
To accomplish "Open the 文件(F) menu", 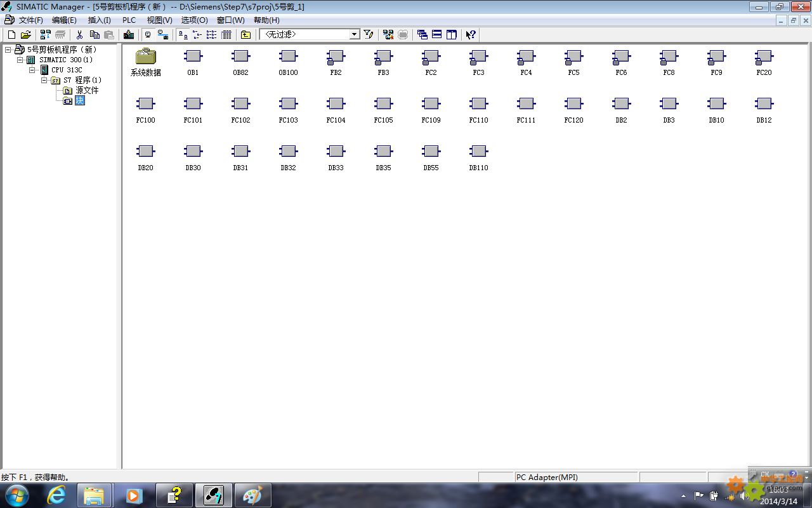I will 31,20.
